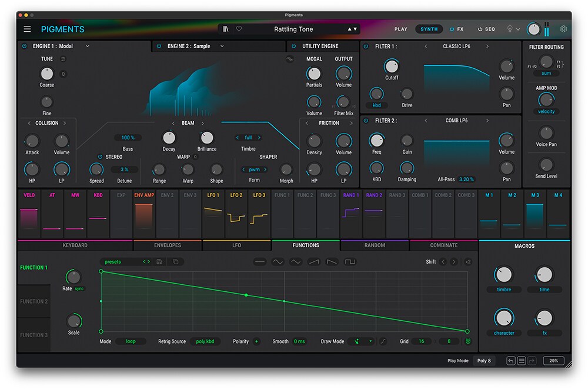Switch to the PLAY view
The width and height of the screenshot is (588, 389).
click(400, 29)
